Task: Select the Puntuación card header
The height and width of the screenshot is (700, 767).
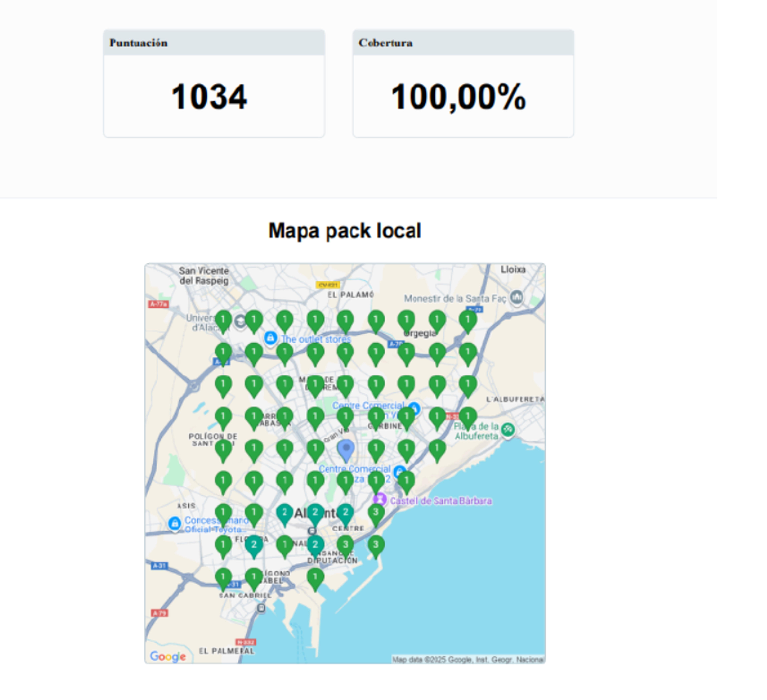Action: [x=214, y=43]
